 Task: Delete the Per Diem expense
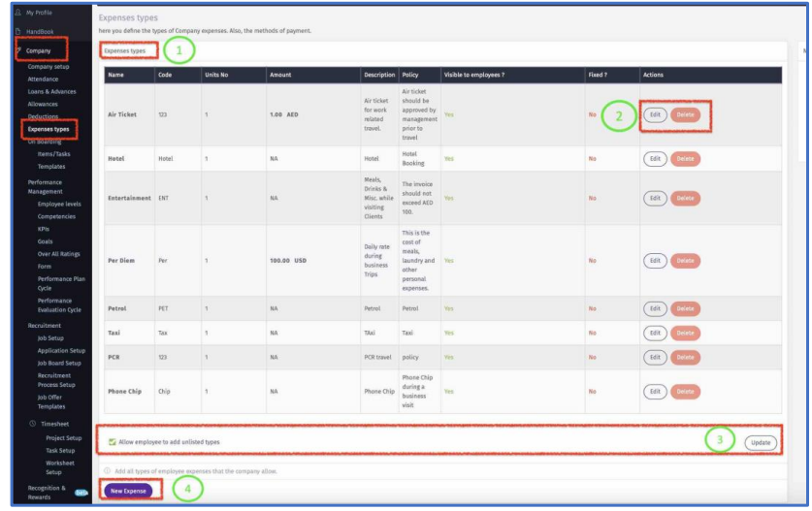[685, 261]
